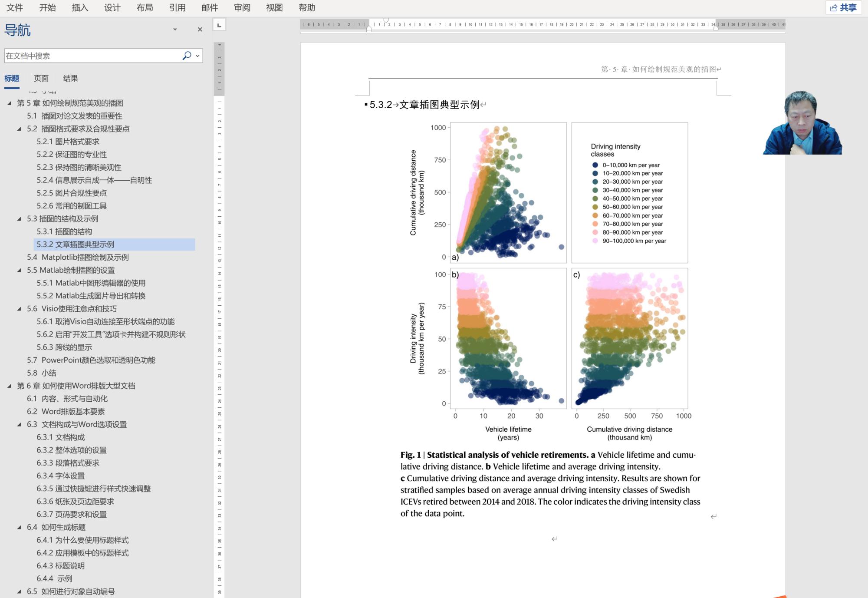Screen dimensions: 868x598
Task: Collapse the Chapter 5 heading tree
Action: (10, 103)
